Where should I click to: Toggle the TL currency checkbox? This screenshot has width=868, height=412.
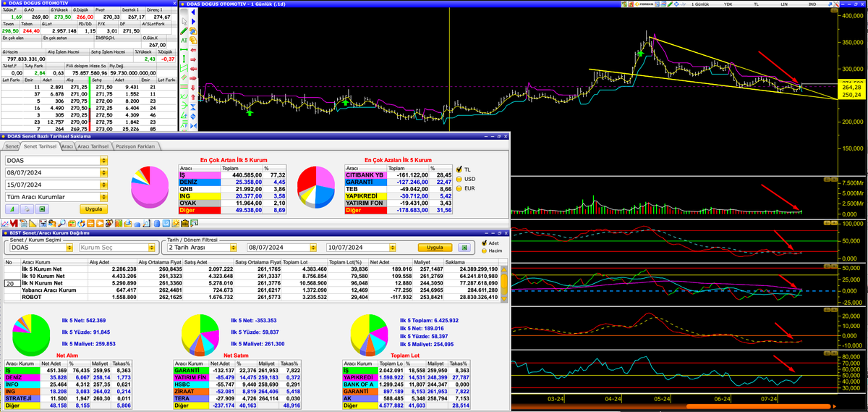(458, 169)
